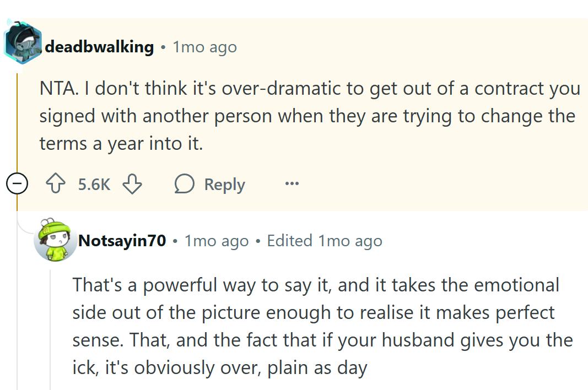Click the 5.6K vote count

click(x=93, y=184)
